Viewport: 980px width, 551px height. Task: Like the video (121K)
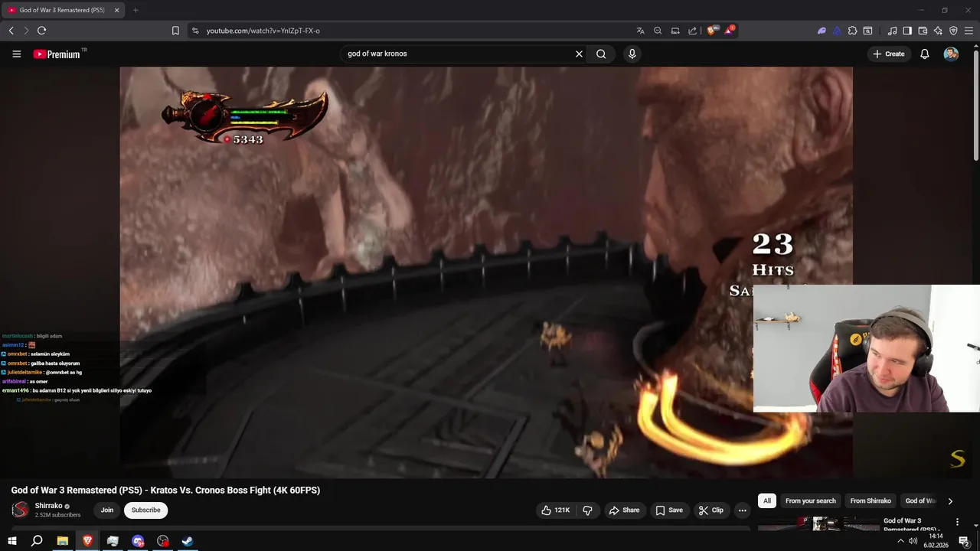[x=555, y=510]
